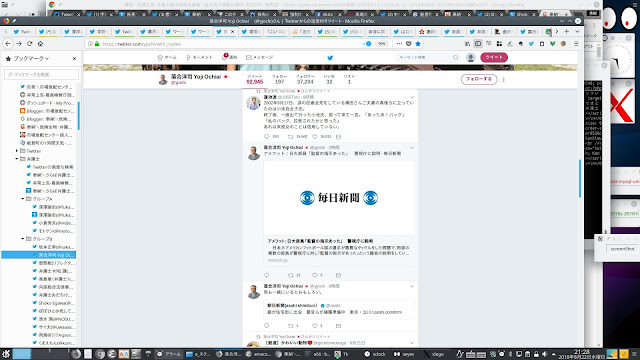Image resolution: width=640 pixels, height=360 pixels.
Task: Click the orange-blue round extension icon
Action: (x=563, y=44)
